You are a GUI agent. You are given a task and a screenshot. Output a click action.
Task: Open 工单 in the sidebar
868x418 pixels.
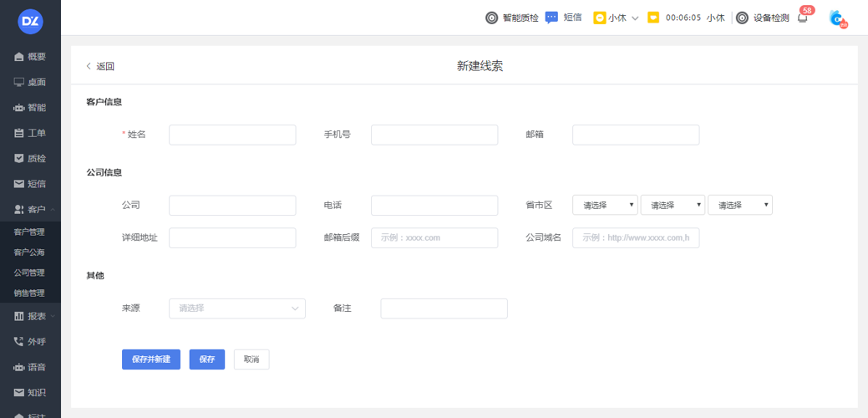pyautogui.click(x=30, y=133)
